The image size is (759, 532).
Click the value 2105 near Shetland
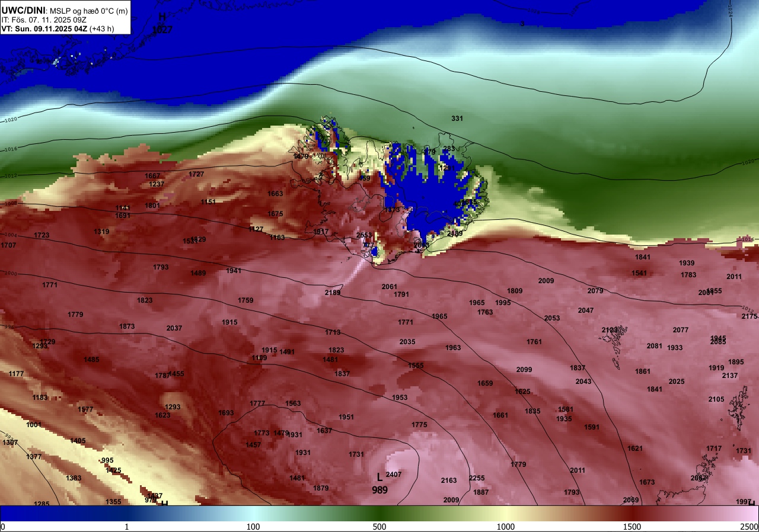coord(716,399)
